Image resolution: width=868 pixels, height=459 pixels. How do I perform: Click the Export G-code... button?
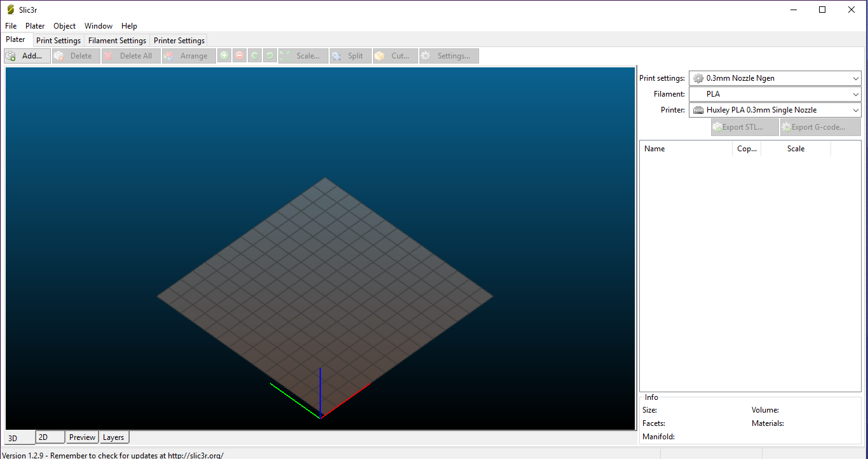point(821,127)
